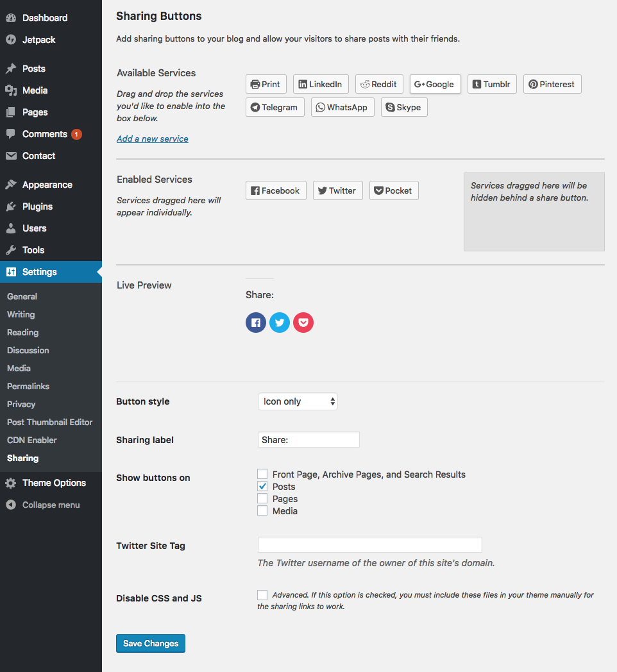
Task: Click the Comments speech bubble icon
Action: pos(11,134)
